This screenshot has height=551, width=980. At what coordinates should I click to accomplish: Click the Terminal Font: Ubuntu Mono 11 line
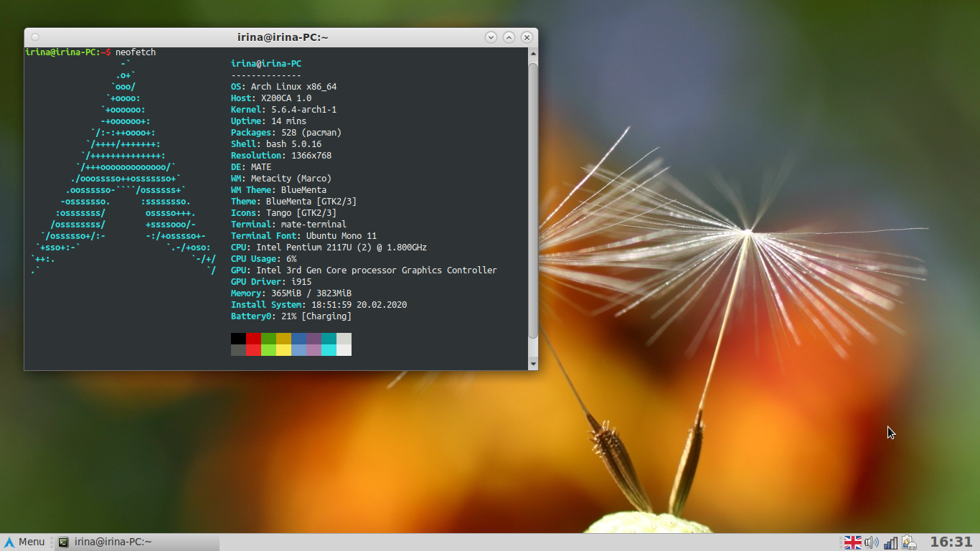click(303, 236)
